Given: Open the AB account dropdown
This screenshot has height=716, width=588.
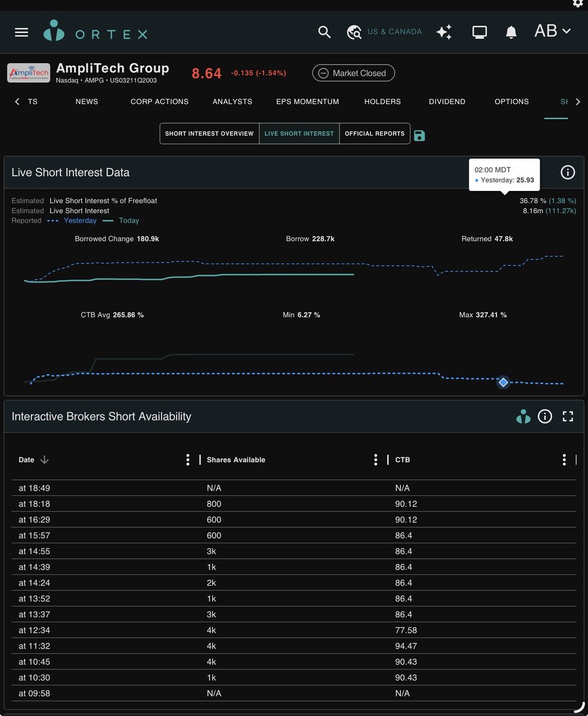Looking at the screenshot, I should click(x=552, y=31).
